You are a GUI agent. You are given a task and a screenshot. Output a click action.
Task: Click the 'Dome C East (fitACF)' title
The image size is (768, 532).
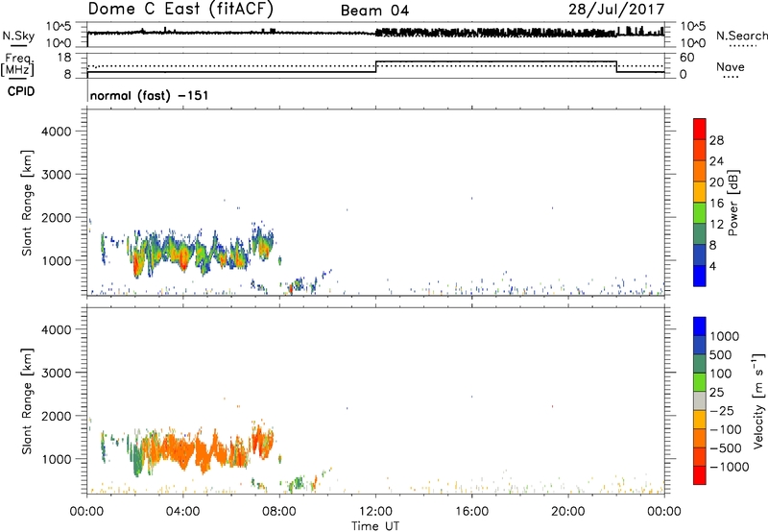[180, 10]
